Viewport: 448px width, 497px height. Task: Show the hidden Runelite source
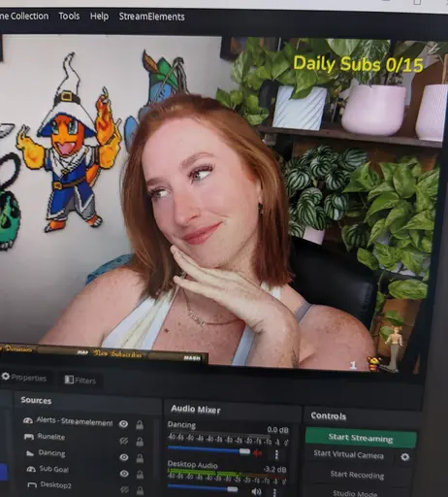point(123,441)
